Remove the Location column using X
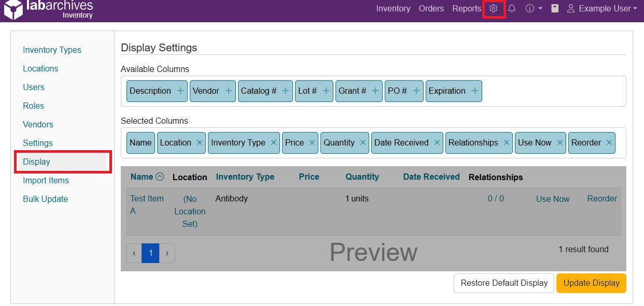This screenshot has height=306, width=644. click(x=199, y=143)
